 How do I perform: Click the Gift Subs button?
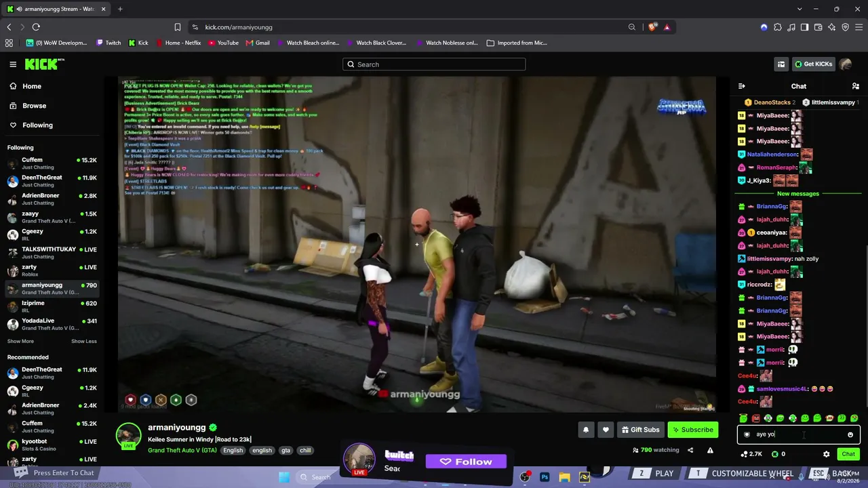(640, 430)
